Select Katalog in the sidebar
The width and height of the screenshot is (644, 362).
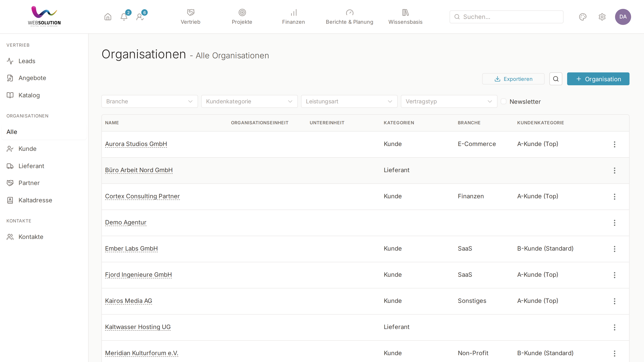point(44,95)
